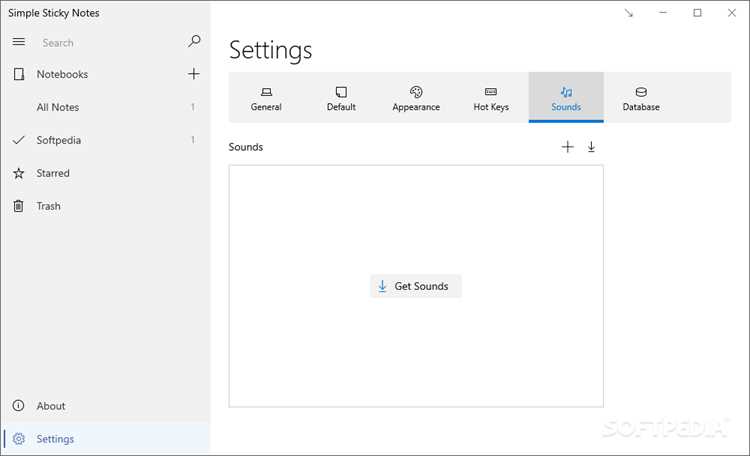This screenshot has width=750, height=456.
Task: Click the magnifying glass search icon
Action: click(x=194, y=42)
